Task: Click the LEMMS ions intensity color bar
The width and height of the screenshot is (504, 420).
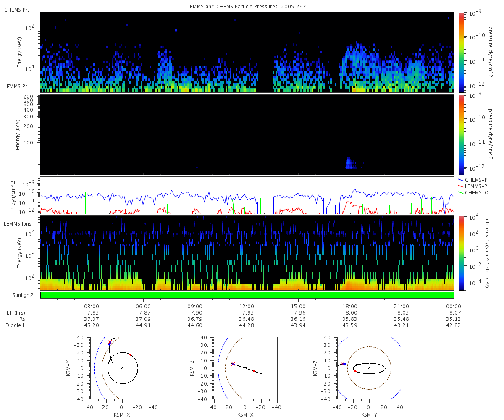Action: click(x=461, y=253)
